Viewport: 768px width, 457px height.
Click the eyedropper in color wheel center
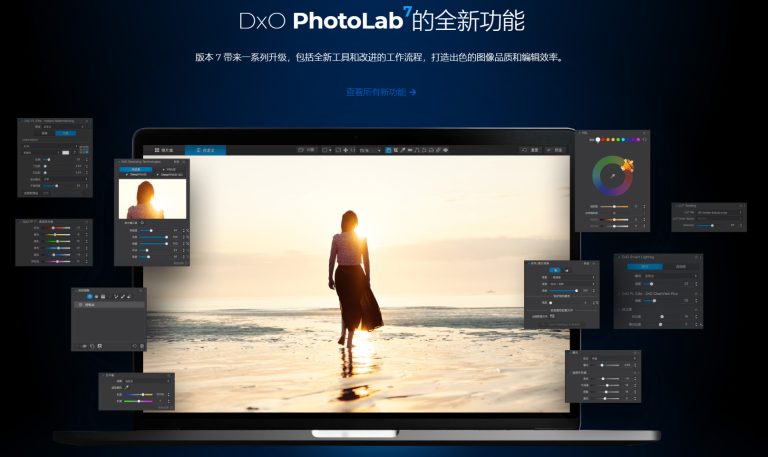[613, 176]
